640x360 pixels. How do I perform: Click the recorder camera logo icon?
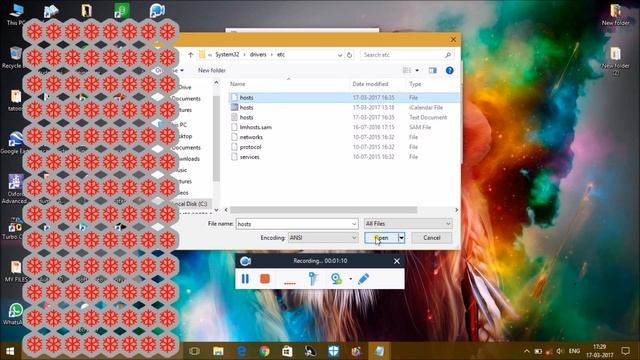click(246, 261)
